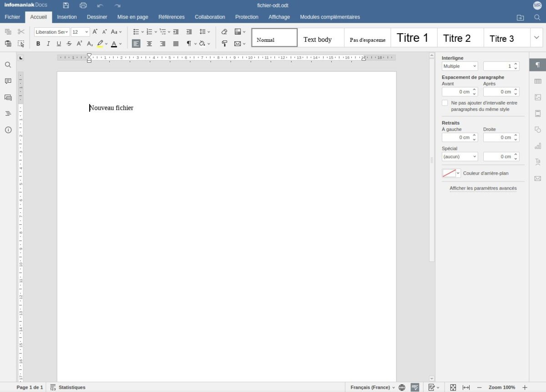Click 'Afficher les paramètres avancés' link
Viewport: 546px width, 392px height.
click(483, 188)
